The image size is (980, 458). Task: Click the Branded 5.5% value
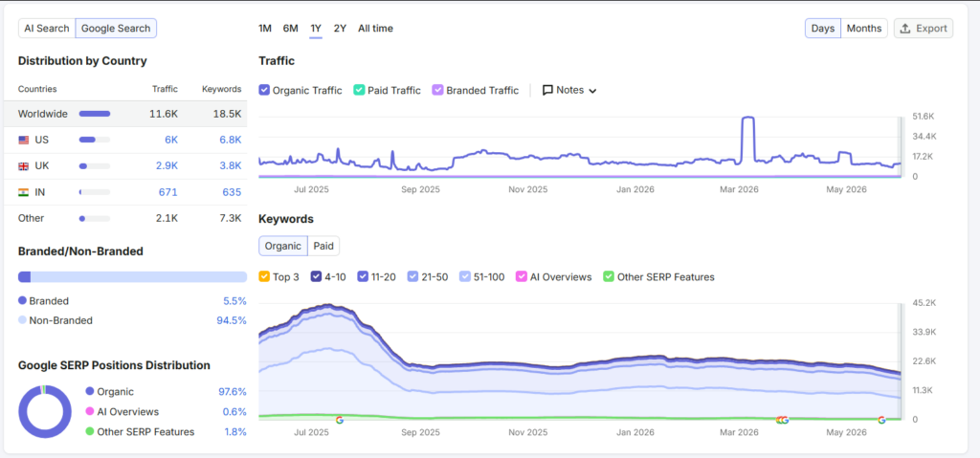coord(234,301)
